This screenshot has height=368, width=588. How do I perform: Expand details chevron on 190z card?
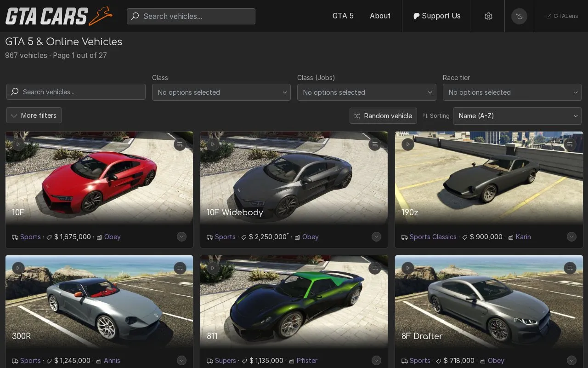point(571,237)
